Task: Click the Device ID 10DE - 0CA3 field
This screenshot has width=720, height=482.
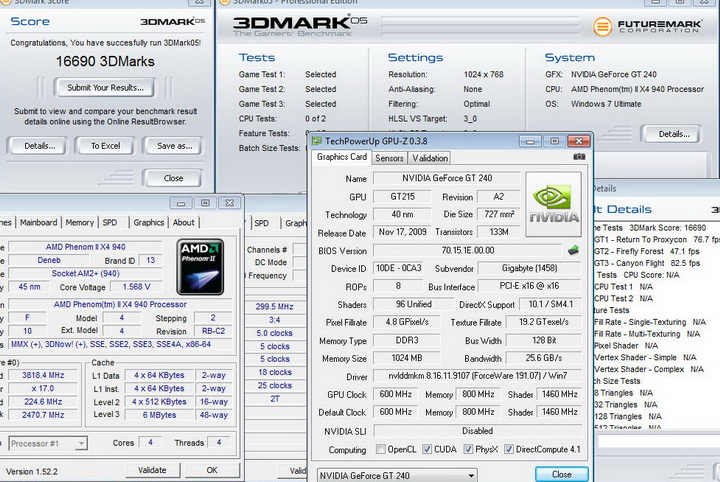Action: (398, 268)
